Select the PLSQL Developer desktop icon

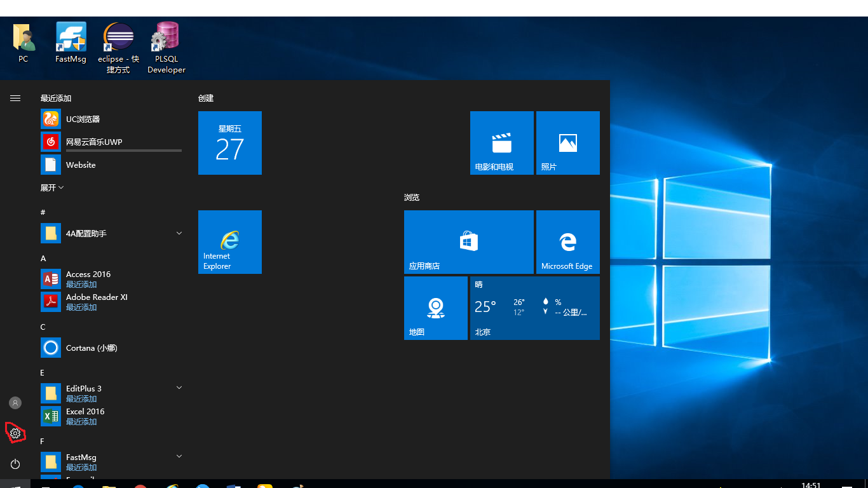click(166, 48)
